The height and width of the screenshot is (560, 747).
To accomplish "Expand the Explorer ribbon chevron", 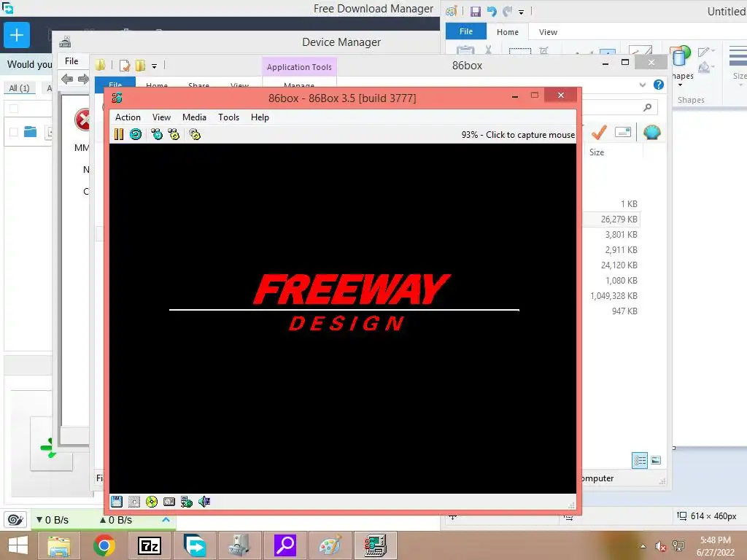I will tap(643, 85).
